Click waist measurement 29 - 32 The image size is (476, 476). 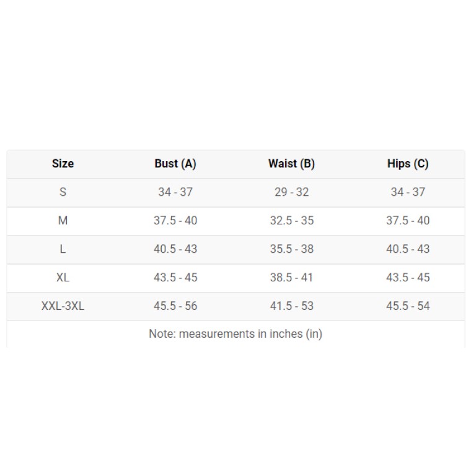tap(291, 192)
